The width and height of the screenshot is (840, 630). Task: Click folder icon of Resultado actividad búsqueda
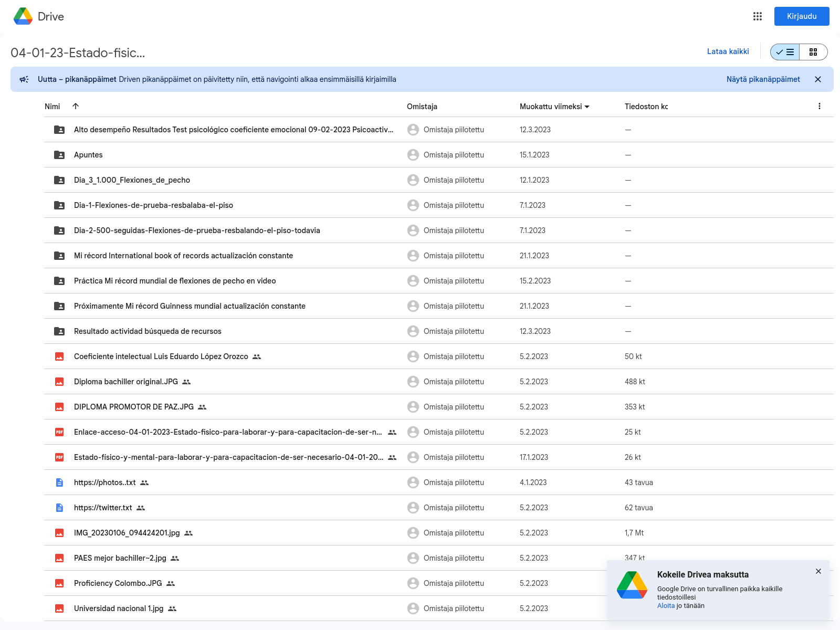[x=59, y=331]
